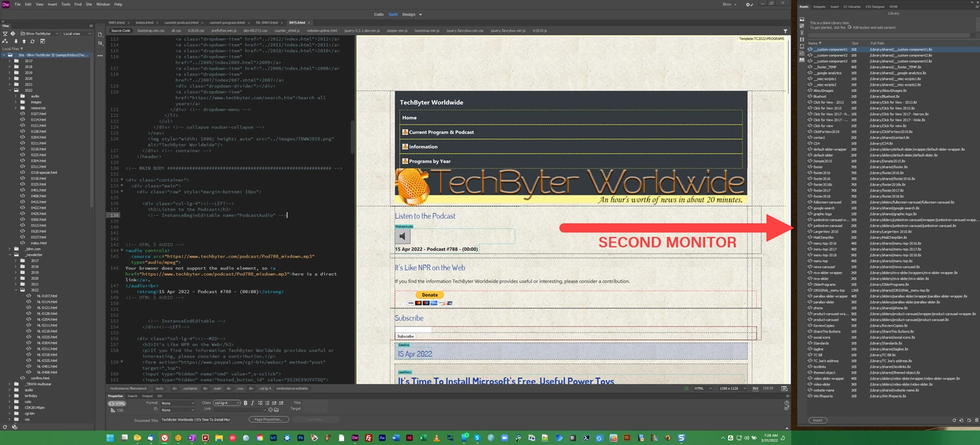The height and width of the screenshot is (445, 980).
Task: Open the ID dropdown in Properties
Action: click(x=177, y=410)
